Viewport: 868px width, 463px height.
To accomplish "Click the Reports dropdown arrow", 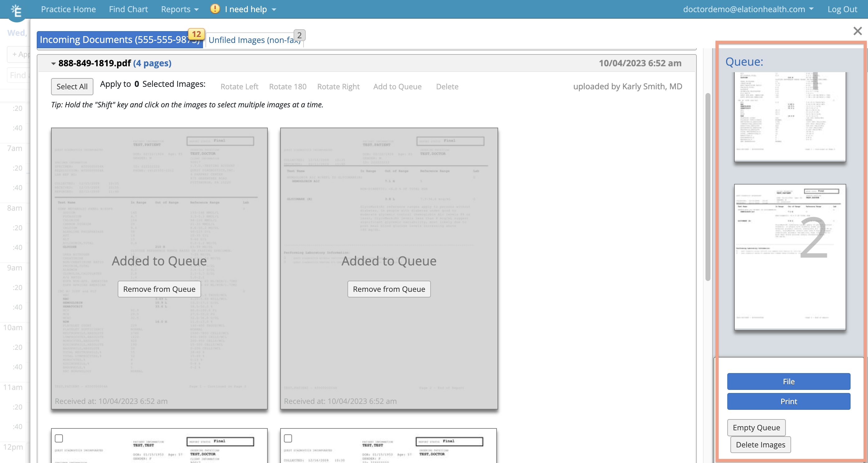I will coord(197,9).
